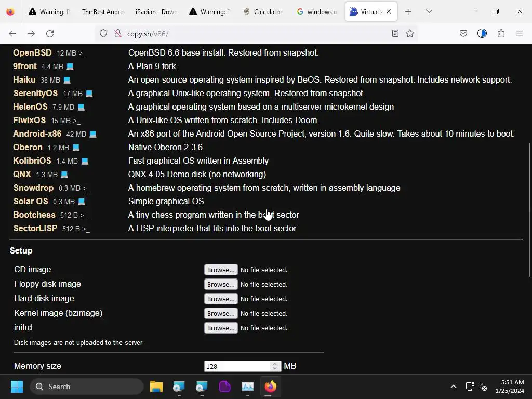Open File Explorer from taskbar
Image resolution: width=532 pixels, height=399 pixels.
point(156,387)
